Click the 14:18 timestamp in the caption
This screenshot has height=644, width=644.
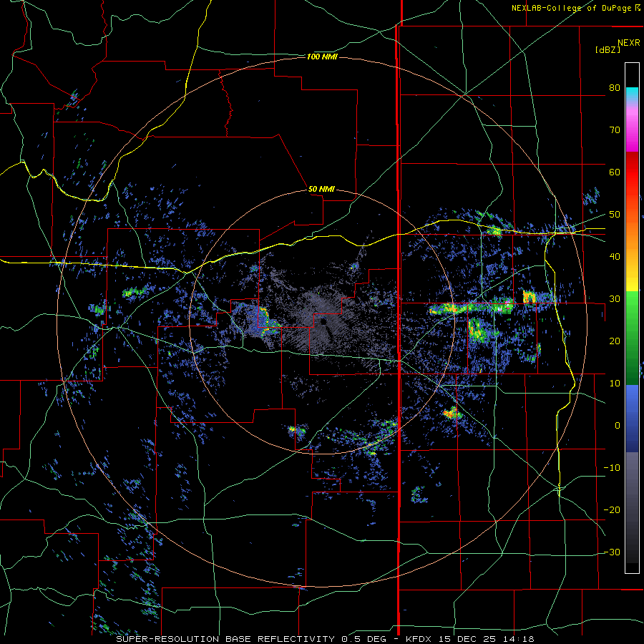[x=519, y=639]
